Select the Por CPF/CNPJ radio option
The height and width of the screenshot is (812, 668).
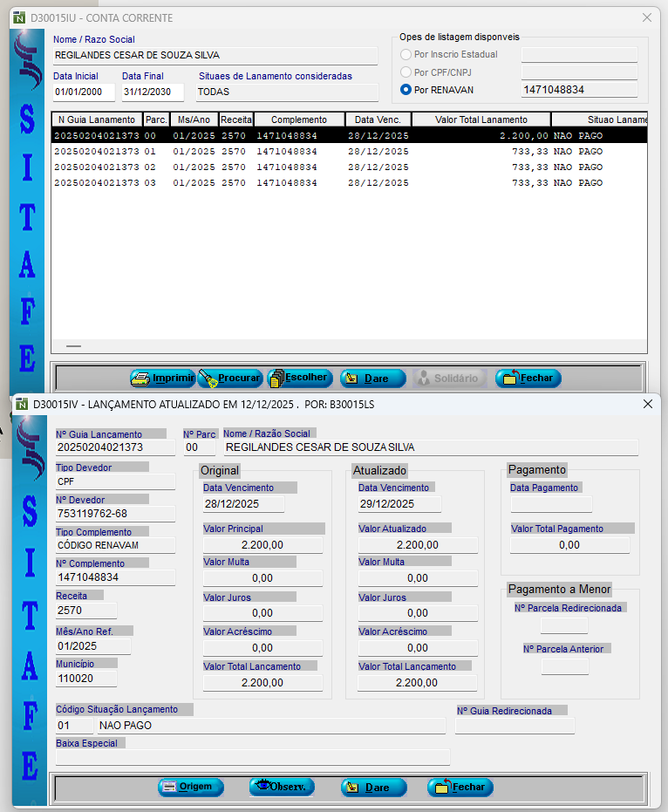(406, 72)
